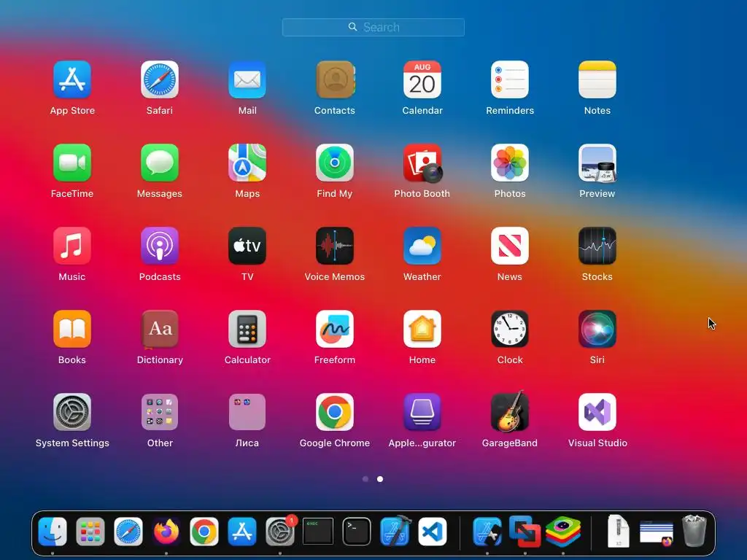Launch Safari from the Launchpad grid
This screenshot has height=560, width=747.
(x=160, y=79)
